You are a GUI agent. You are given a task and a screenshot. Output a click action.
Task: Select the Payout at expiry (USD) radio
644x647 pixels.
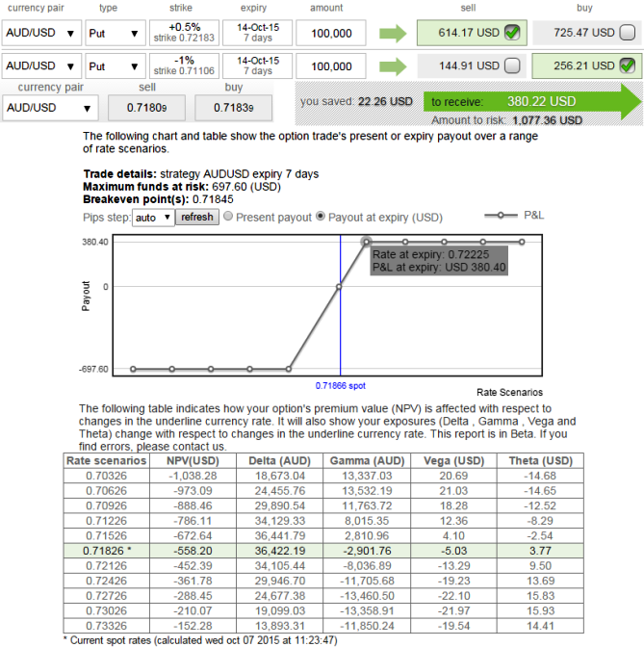pos(321,216)
